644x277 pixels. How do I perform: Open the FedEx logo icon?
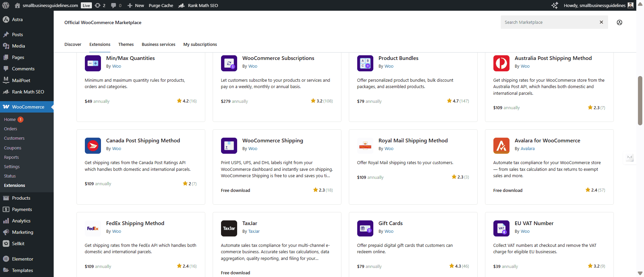93,228
